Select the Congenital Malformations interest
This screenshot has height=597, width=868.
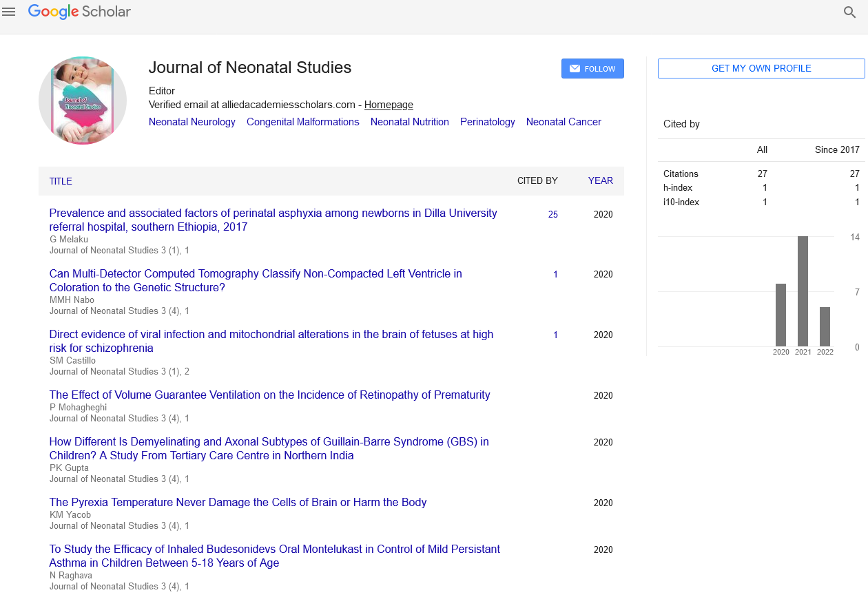pos(303,122)
